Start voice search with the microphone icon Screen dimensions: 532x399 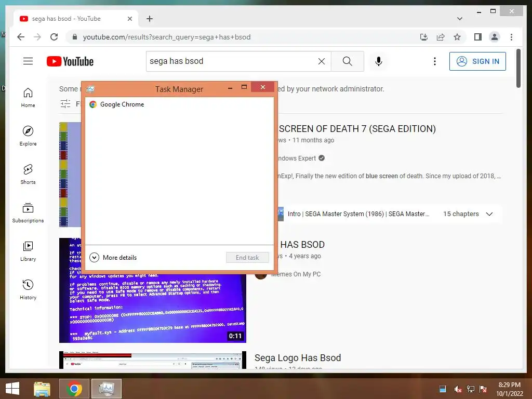tap(379, 61)
